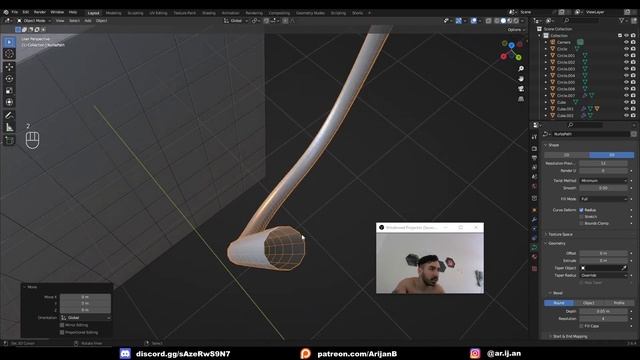Select 2D curve shape button
640x360 pixels.
(x=567, y=155)
